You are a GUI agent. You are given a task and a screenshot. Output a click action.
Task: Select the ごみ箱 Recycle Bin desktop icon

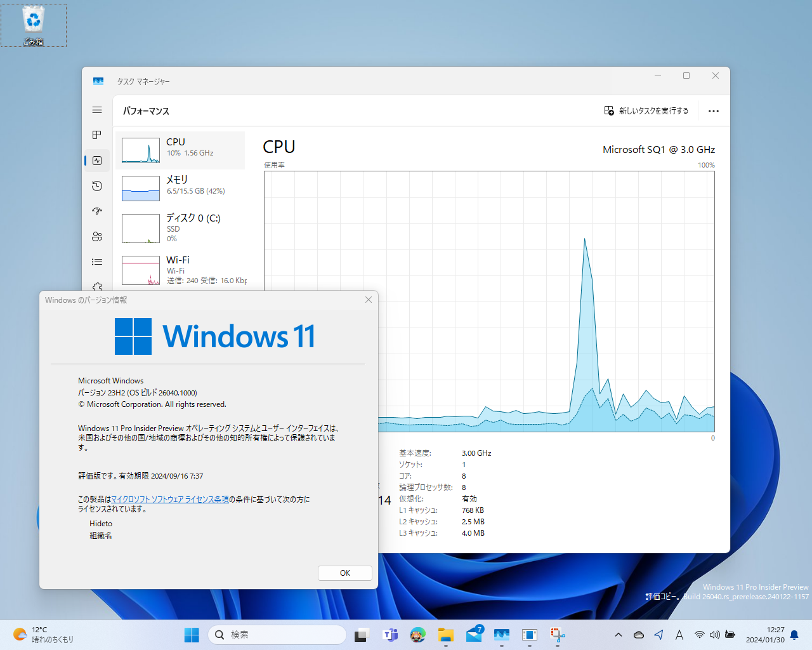click(34, 25)
